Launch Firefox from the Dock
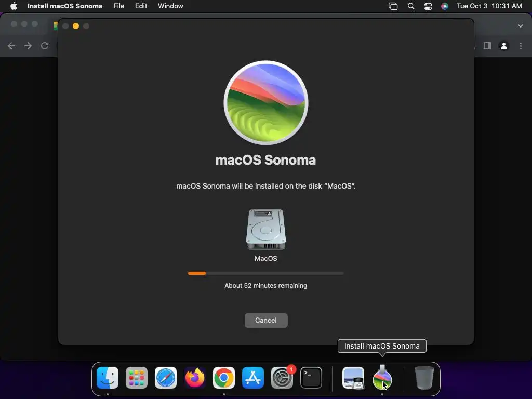 tap(195, 378)
